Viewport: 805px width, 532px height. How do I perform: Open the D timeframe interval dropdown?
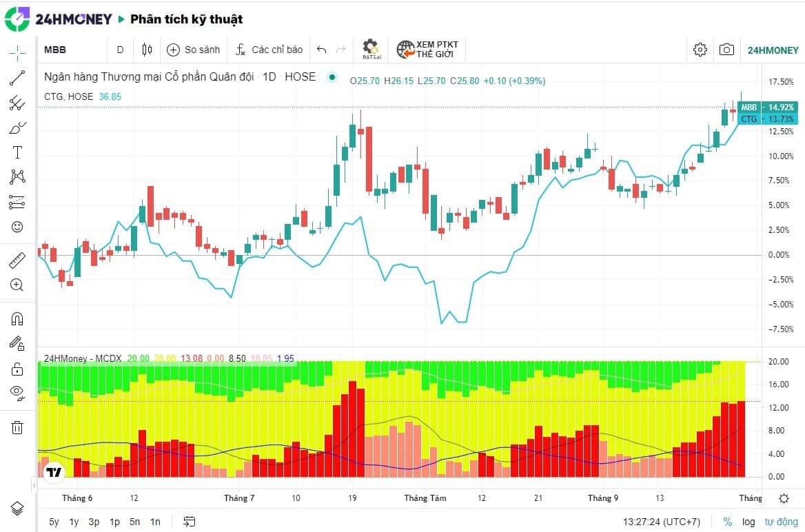coord(120,50)
